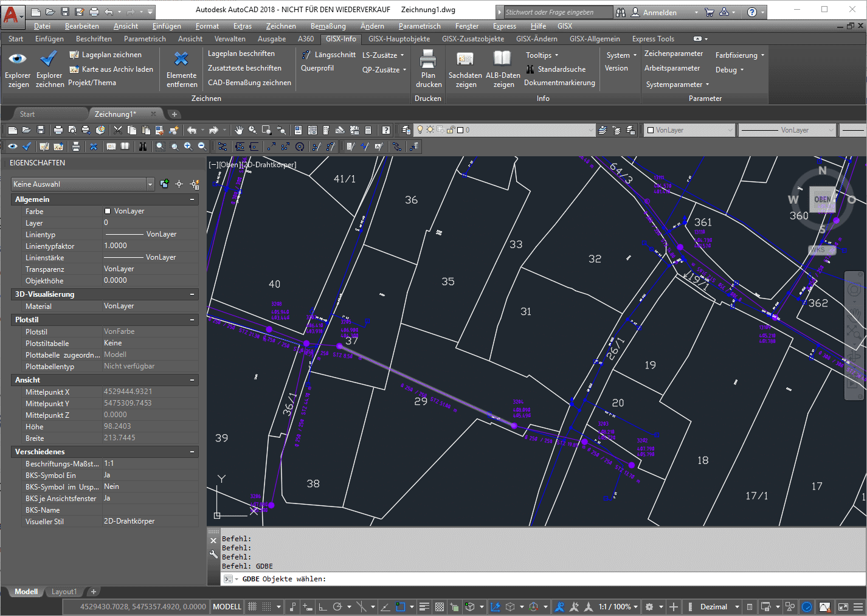Click Karte aus Archiv laden button
867x616 pixels.
pos(111,69)
